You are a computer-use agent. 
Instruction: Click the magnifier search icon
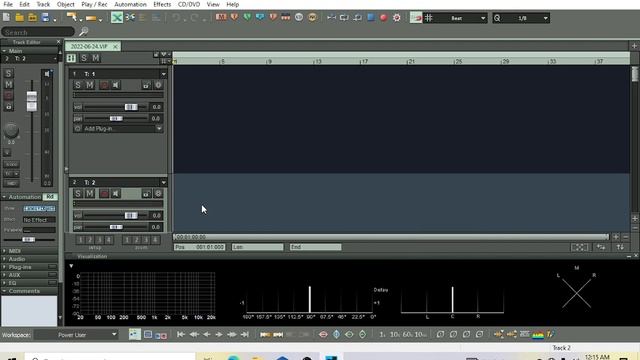pos(83,31)
